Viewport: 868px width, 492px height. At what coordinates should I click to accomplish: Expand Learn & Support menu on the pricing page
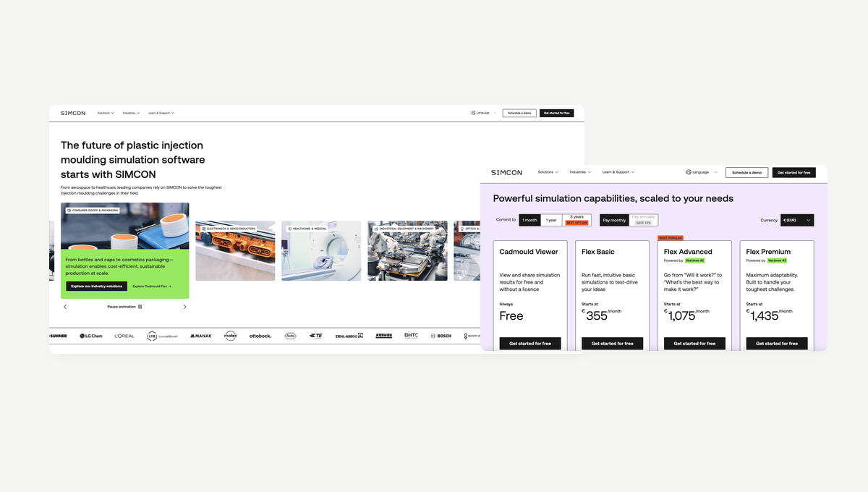click(618, 172)
